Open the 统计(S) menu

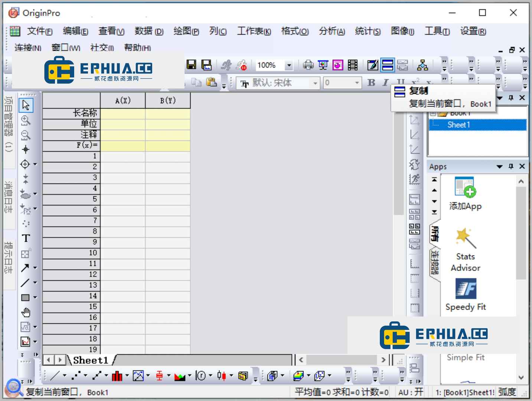click(368, 31)
